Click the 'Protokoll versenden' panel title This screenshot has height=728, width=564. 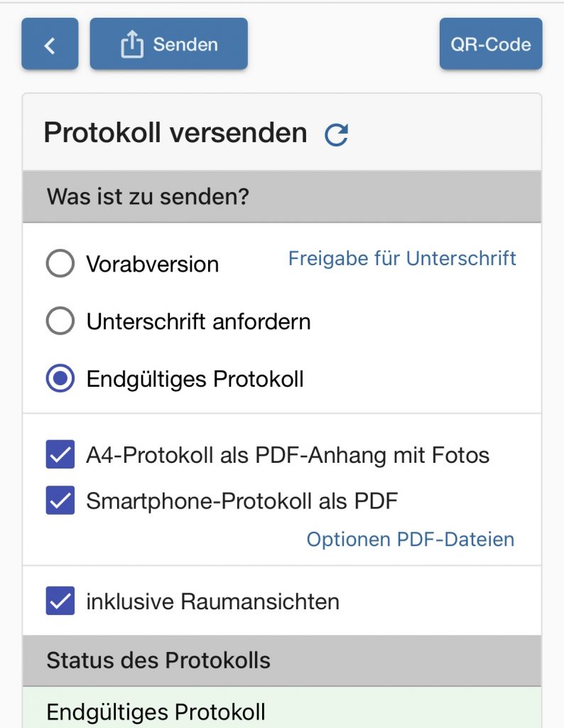click(x=175, y=133)
